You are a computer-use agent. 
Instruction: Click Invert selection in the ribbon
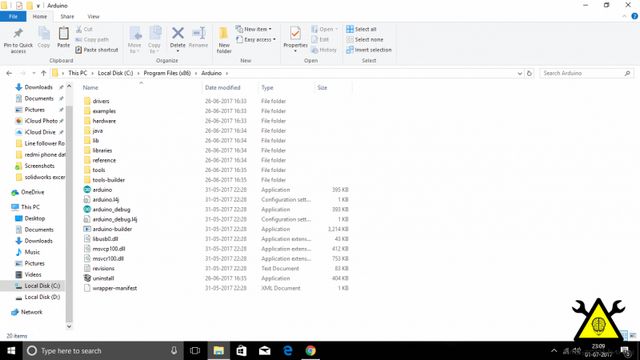point(369,50)
